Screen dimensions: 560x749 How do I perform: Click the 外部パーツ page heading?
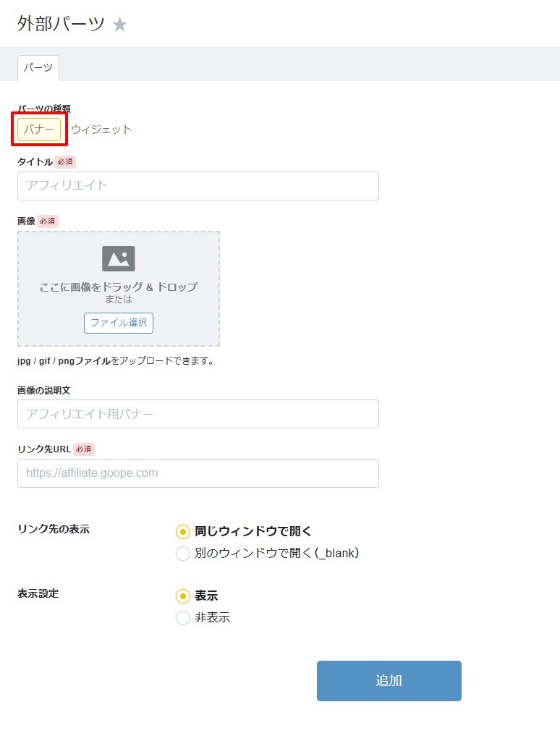coord(61,25)
